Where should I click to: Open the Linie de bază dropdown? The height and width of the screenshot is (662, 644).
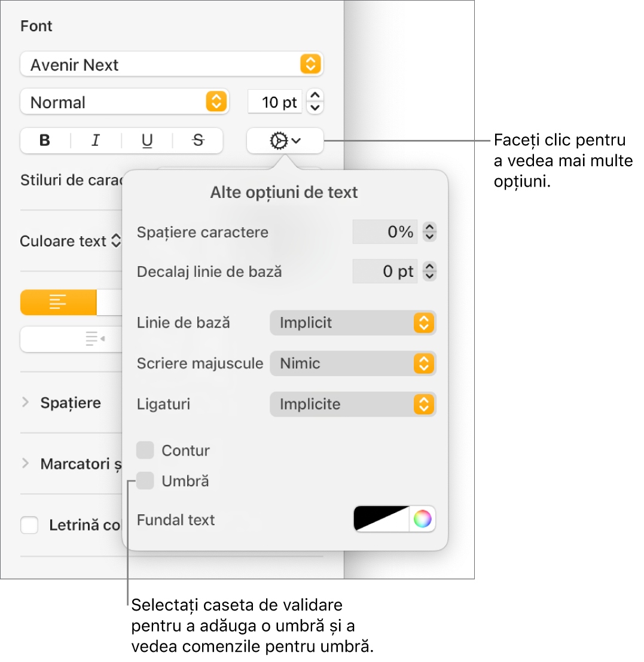click(x=353, y=323)
